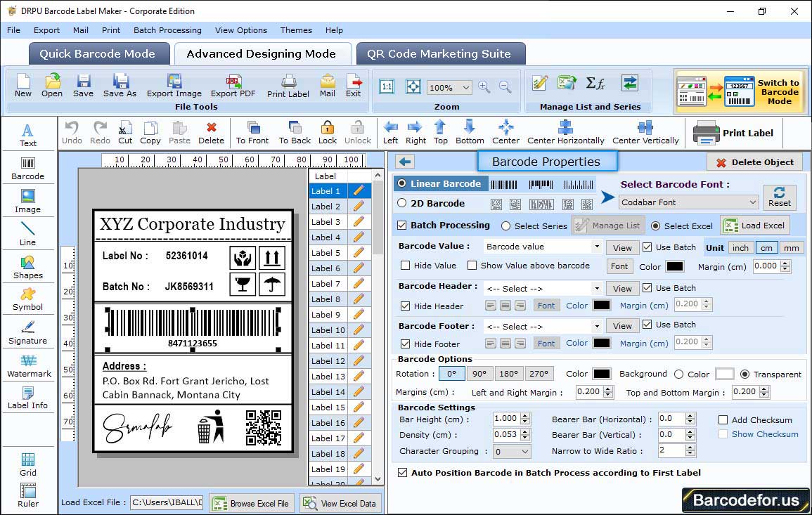
Task: Select the Signature tool
Action: 28,333
